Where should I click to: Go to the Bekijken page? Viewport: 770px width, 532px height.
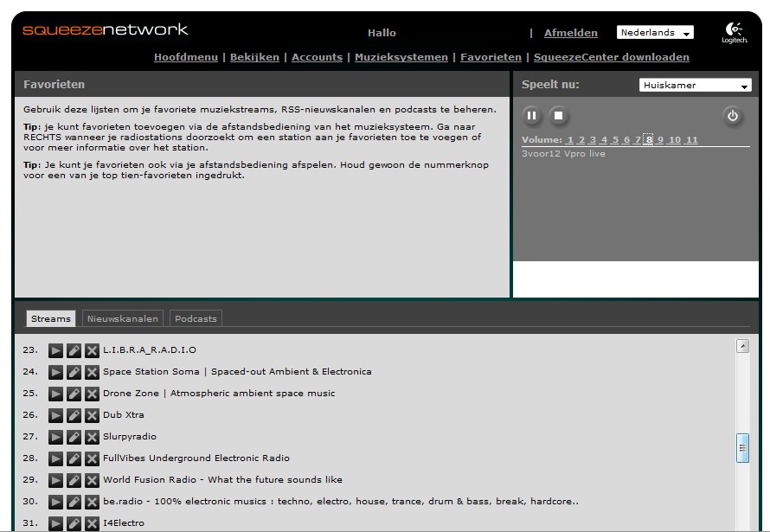pyautogui.click(x=254, y=57)
